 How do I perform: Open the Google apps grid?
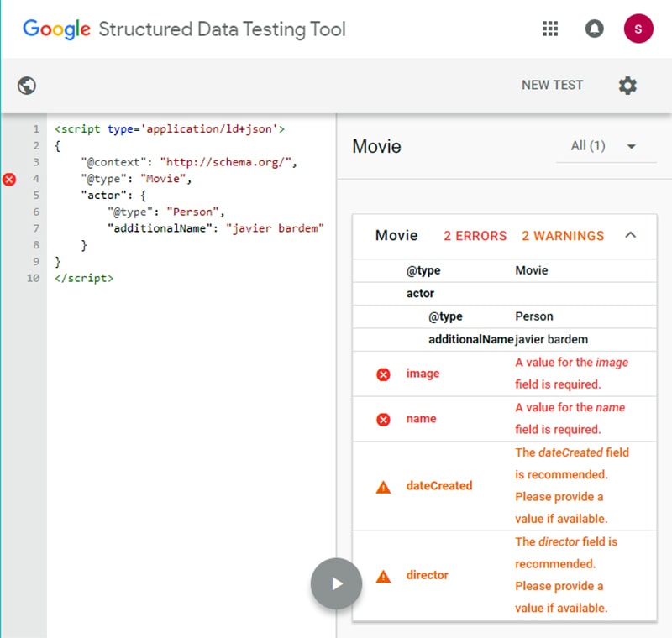click(550, 29)
